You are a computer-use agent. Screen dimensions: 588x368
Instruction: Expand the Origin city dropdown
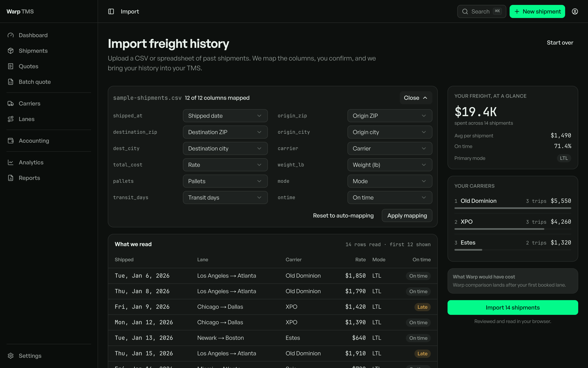click(390, 132)
